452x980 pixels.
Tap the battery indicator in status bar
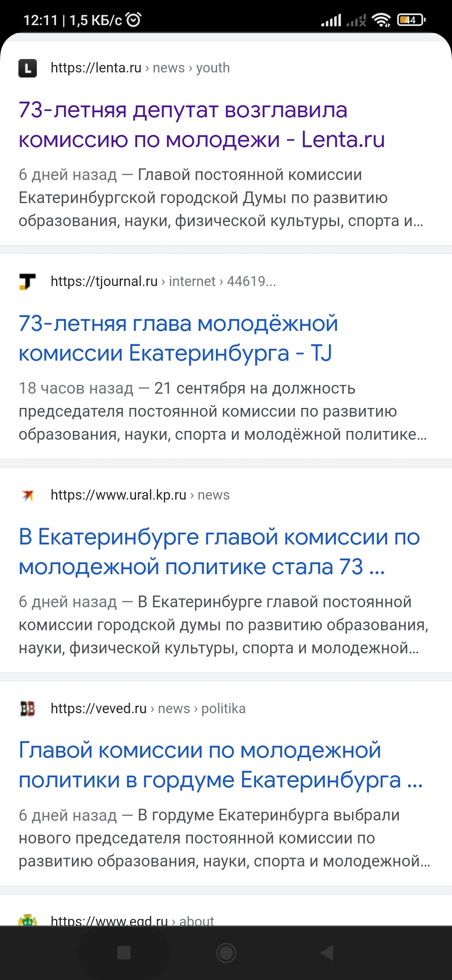tap(411, 20)
